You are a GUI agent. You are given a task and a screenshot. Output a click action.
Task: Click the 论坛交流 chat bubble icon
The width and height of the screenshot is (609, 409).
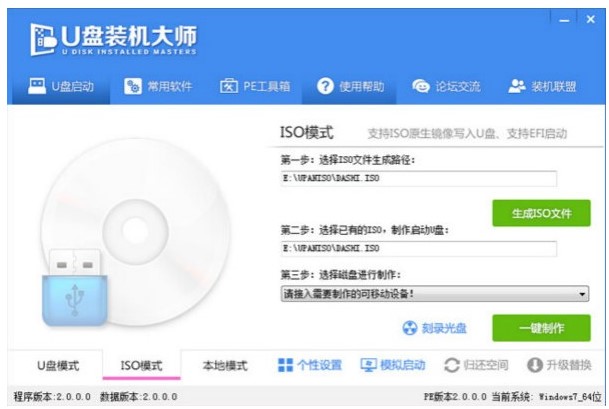pos(420,86)
